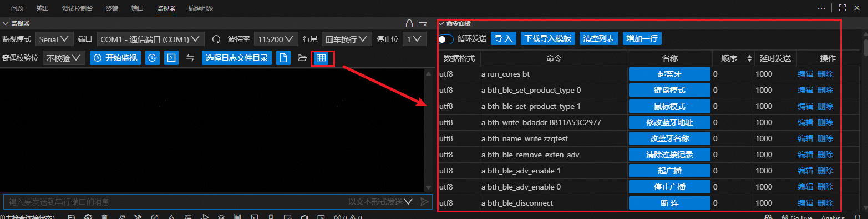868x219 pixels.
Task: Select the 'a bth_name_write zzqtest' command cell
Action: [554, 138]
